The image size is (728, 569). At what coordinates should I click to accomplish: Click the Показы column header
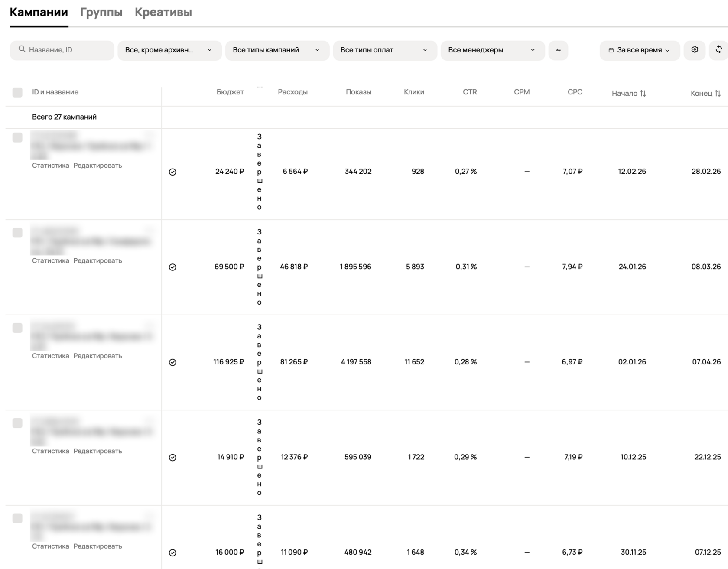(x=359, y=92)
